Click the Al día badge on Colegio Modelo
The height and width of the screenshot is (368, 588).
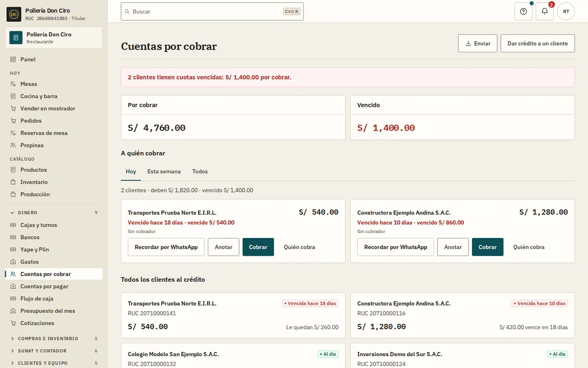(x=328, y=354)
